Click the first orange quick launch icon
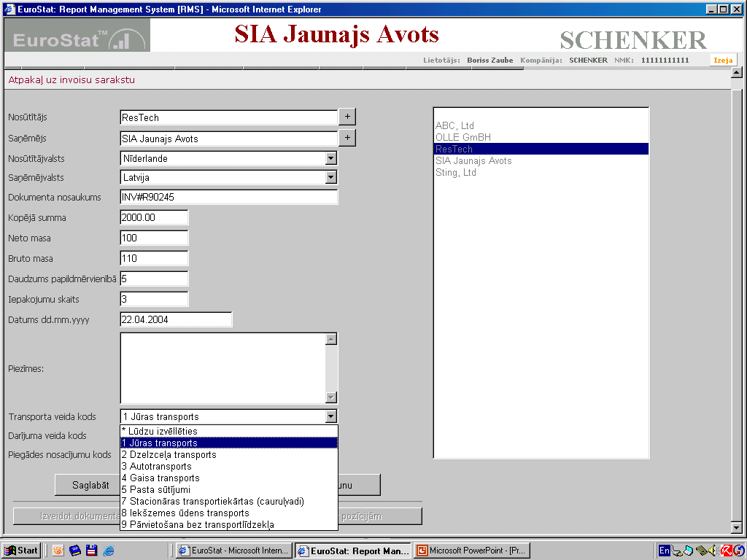Viewport: 747px width, 560px height. (x=58, y=551)
